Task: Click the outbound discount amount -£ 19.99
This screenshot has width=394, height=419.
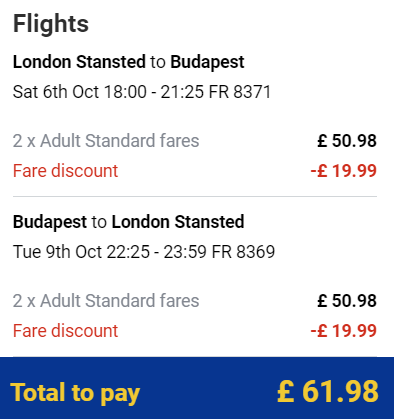Action: click(344, 171)
